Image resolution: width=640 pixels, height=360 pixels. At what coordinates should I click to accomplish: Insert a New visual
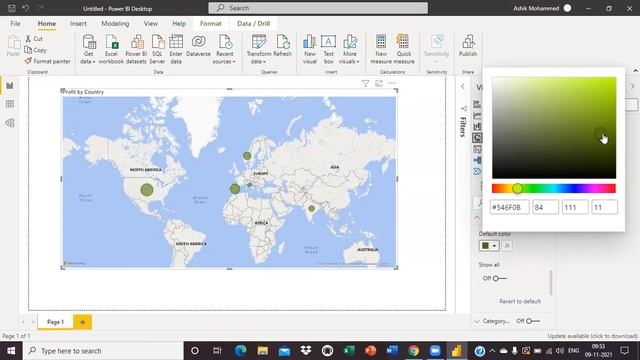[x=310, y=49]
